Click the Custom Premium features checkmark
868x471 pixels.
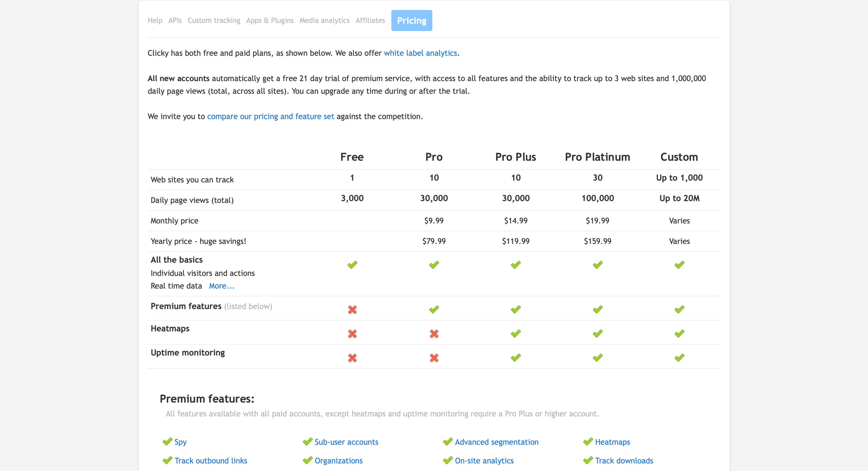coord(679,309)
